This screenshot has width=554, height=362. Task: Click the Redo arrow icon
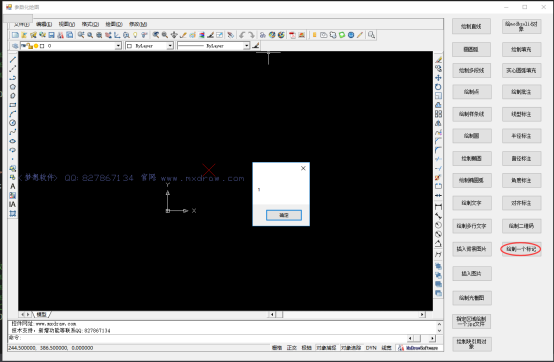[251, 35]
